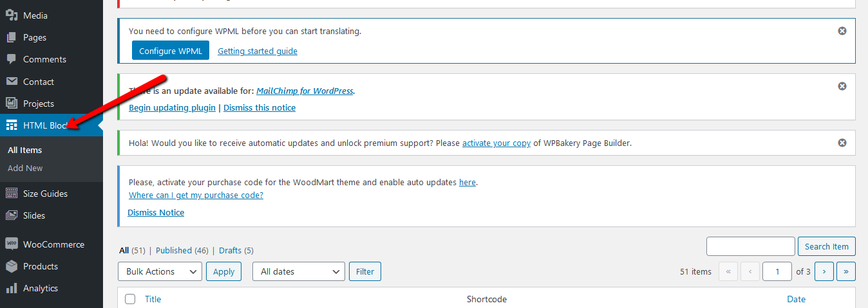The width and height of the screenshot is (868, 308).
Task: Select Add New under HTML Blocks
Action: tap(25, 168)
